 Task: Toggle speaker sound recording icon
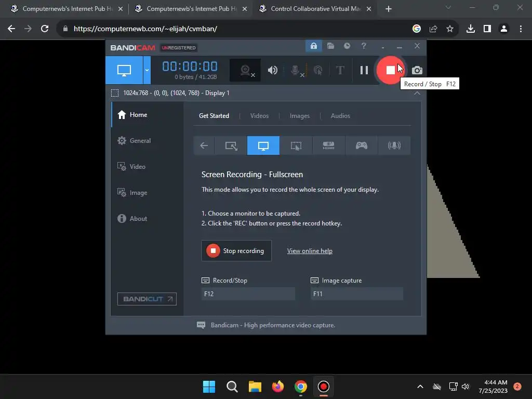(x=272, y=70)
